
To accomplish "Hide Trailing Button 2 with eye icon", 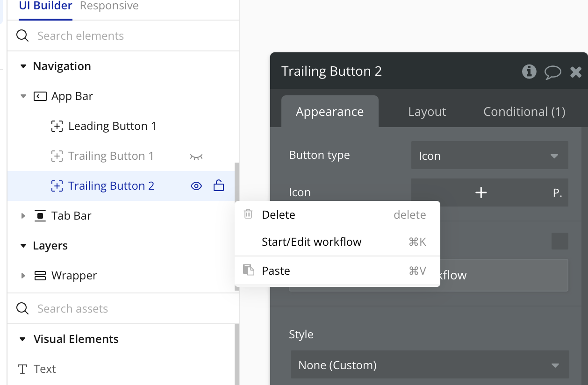I will pyautogui.click(x=196, y=186).
